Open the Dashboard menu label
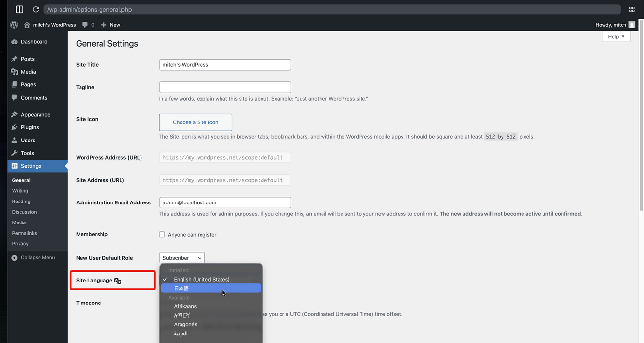 (34, 42)
